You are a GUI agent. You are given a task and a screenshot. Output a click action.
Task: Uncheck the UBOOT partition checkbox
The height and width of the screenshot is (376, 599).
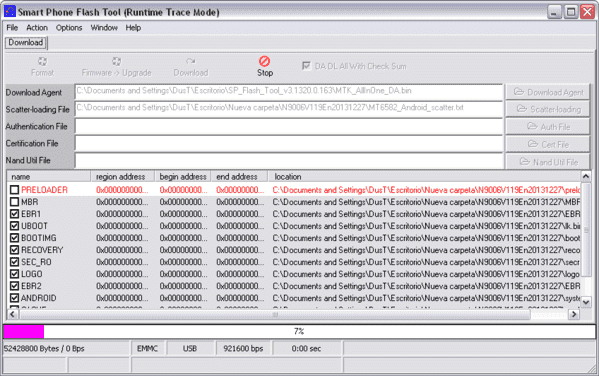point(14,226)
